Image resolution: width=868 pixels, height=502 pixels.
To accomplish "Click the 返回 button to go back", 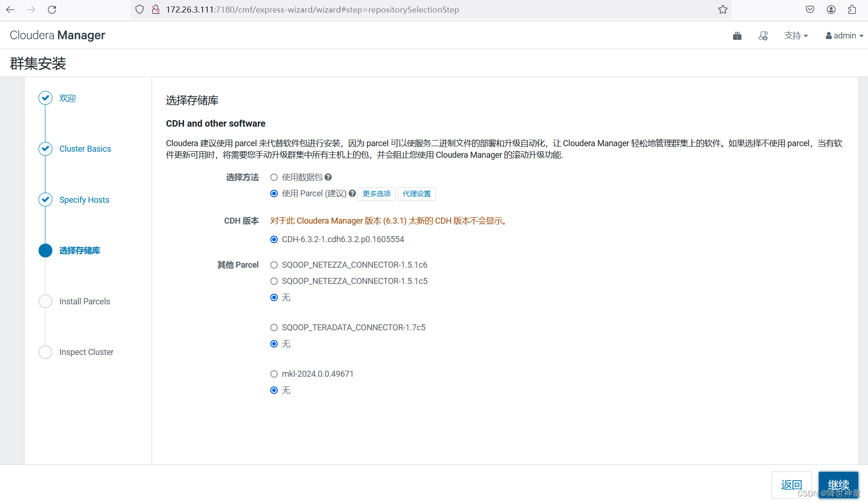I will (791, 484).
